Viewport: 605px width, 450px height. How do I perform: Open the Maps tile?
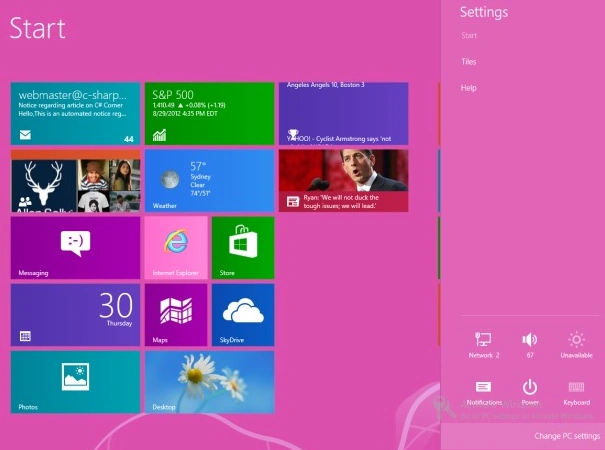176,315
